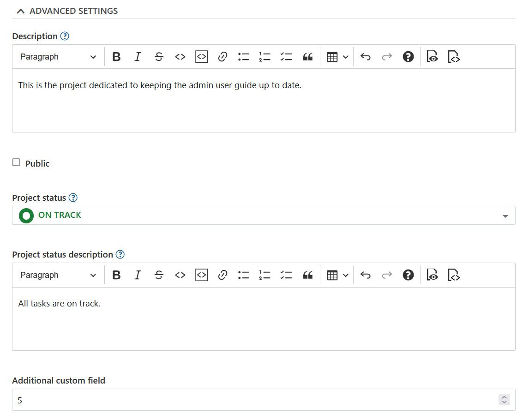Click the Additional custom field stepper arrows
This screenshot has width=529, height=420.
[x=504, y=400]
